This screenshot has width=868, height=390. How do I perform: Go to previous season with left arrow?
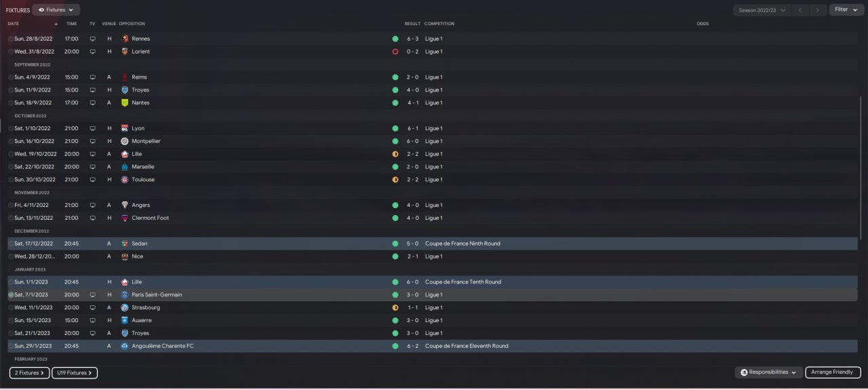point(801,10)
